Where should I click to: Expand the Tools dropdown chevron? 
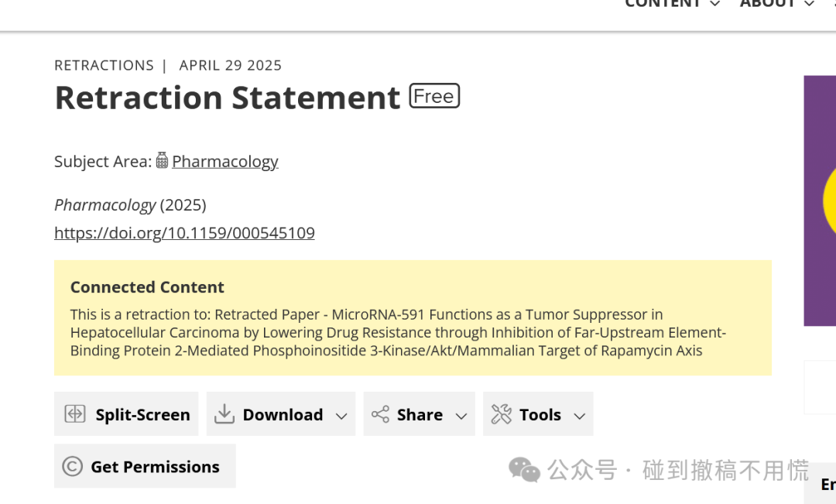tap(580, 416)
